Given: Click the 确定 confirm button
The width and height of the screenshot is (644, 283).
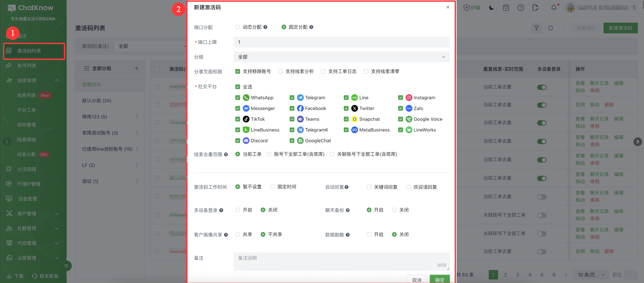Looking at the screenshot, I should pyautogui.click(x=440, y=279).
